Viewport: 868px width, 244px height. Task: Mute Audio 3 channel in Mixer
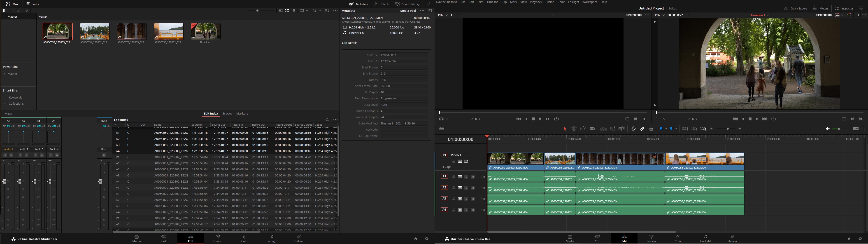42,155
